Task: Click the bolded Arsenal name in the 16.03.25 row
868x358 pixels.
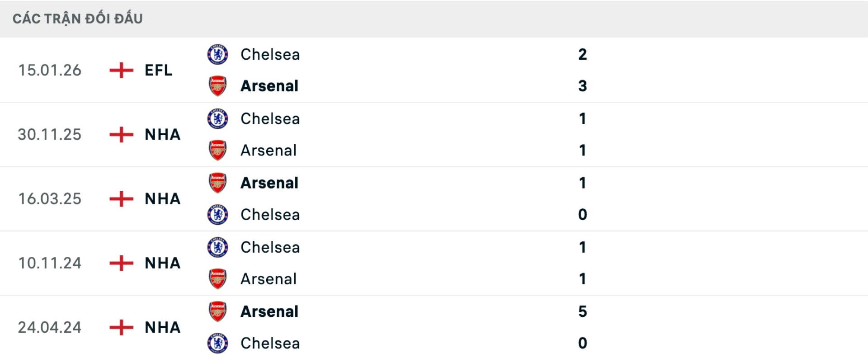Action: coord(269,183)
